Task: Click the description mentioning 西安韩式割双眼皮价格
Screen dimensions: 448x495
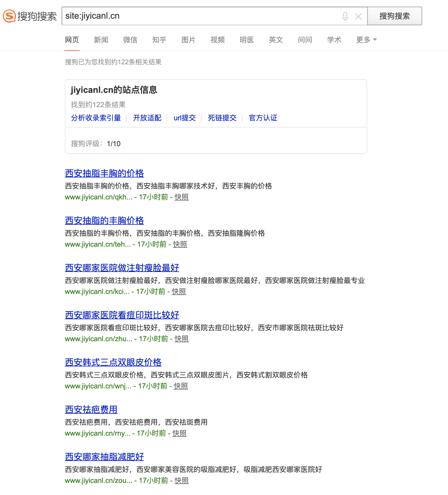Action: pyautogui.click(x=186, y=375)
